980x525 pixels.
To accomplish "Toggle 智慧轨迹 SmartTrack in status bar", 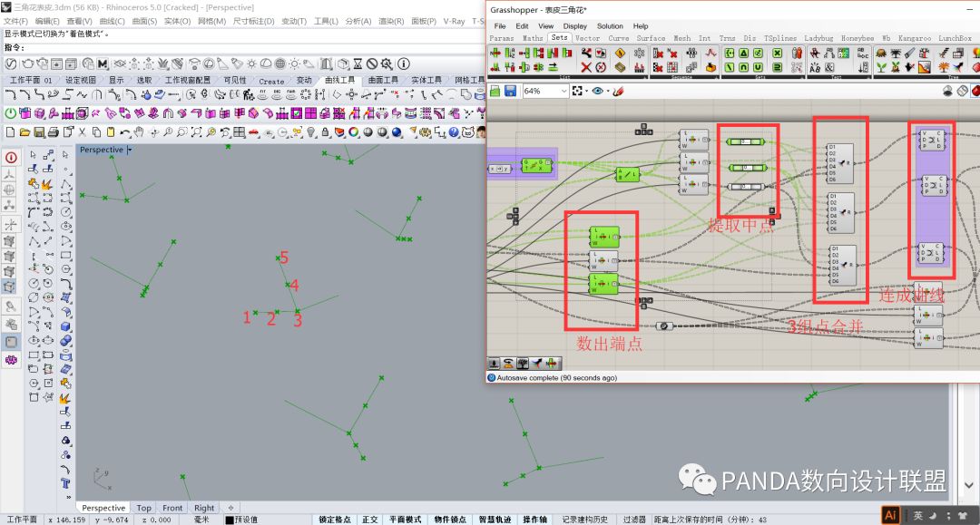I will [x=495, y=520].
